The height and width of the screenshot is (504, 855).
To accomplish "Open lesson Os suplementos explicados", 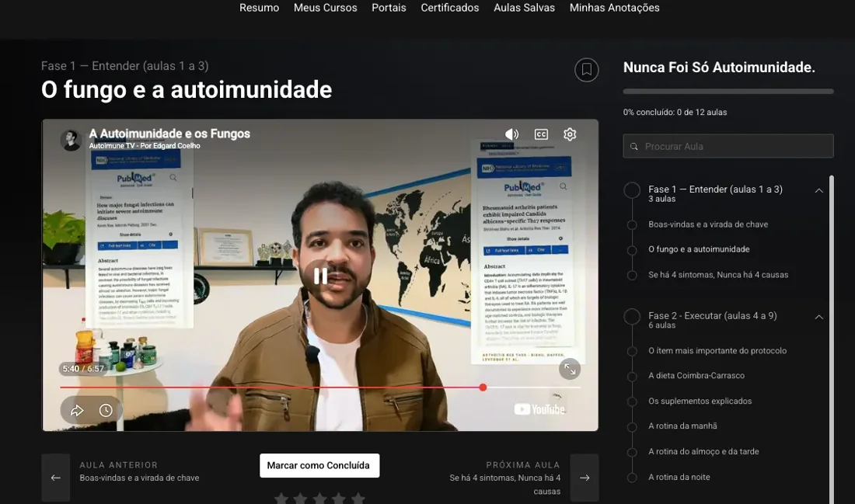I will pos(700,401).
